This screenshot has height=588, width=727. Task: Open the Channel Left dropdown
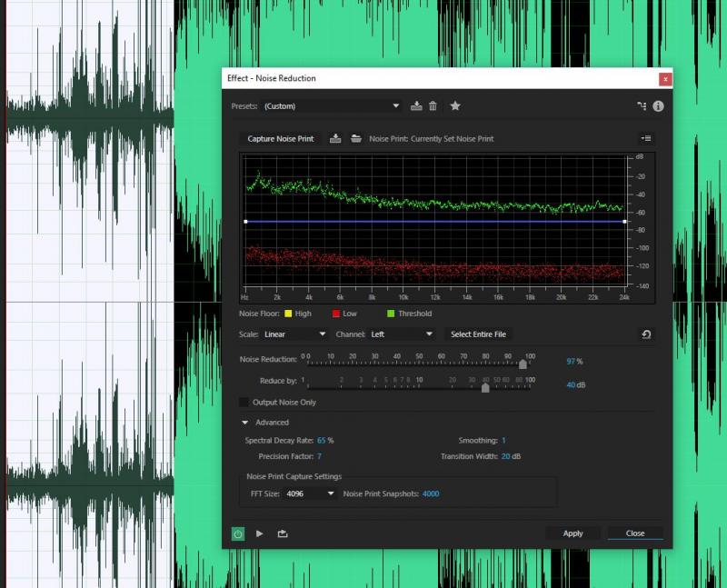[x=401, y=334]
